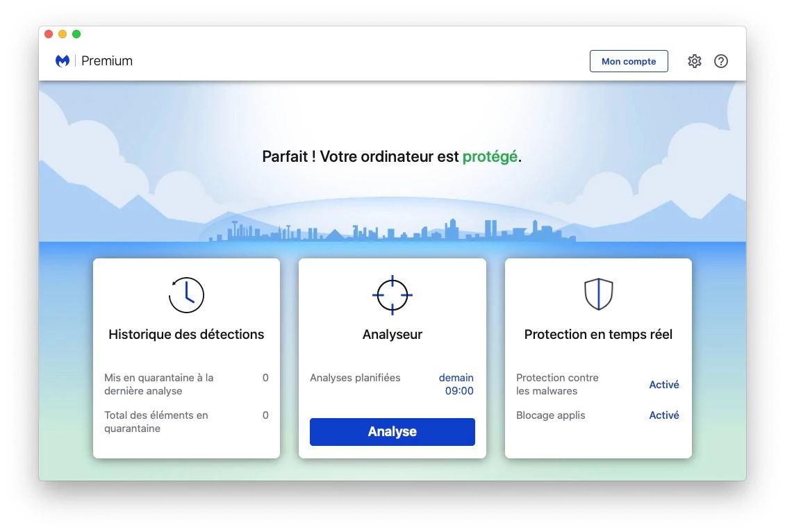Open help via question mark icon
The image size is (785, 532).
[721, 61]
